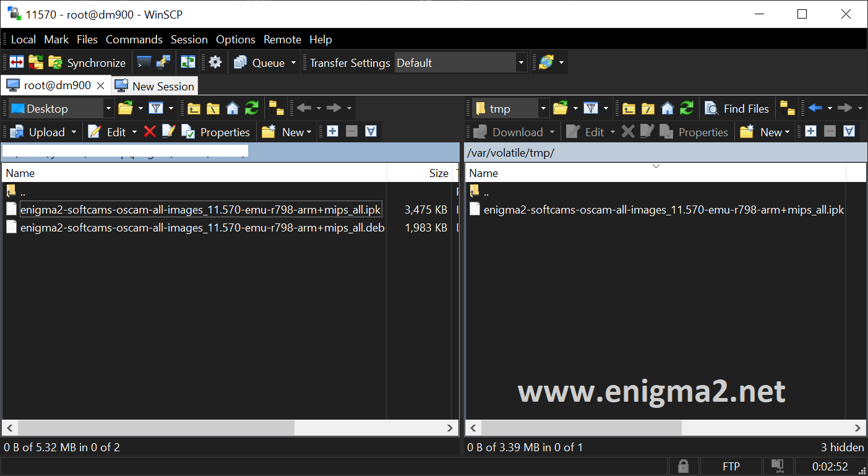Go to remote parent directory icon
The width and height of the screenshot is (868, 476).
point(629,108)
